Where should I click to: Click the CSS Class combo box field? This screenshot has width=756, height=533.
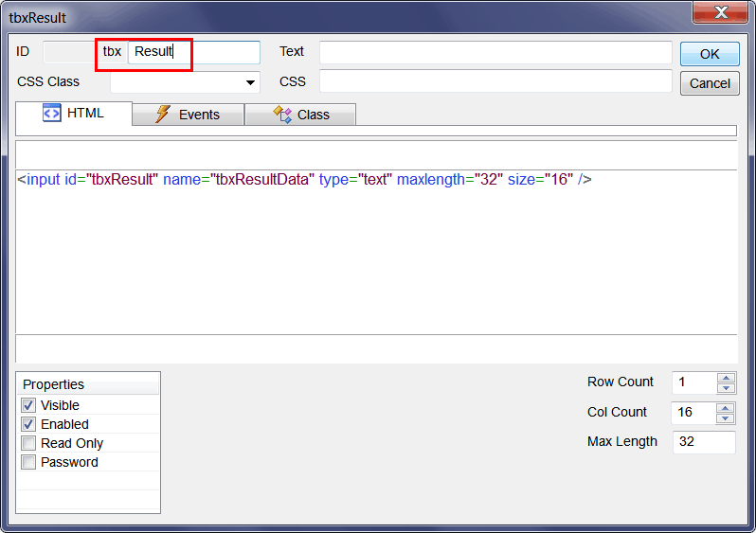pos(185,82)
